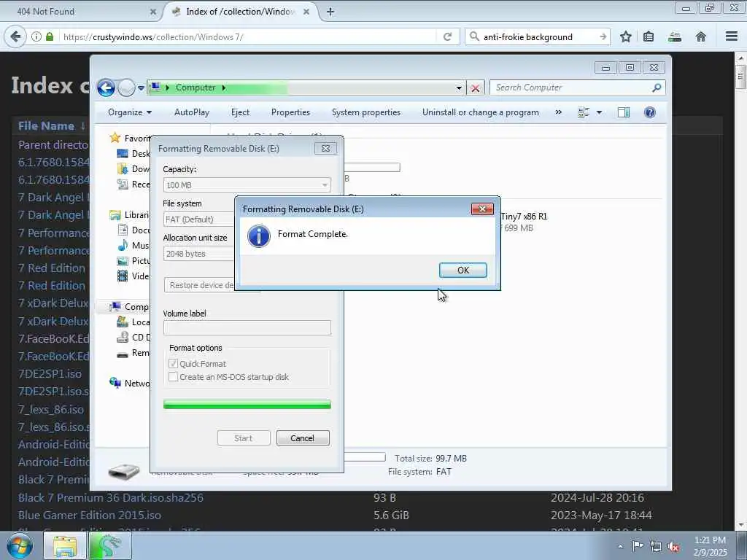
Task: Close the Format Complete message box
Action: click(x=482, y=209)
